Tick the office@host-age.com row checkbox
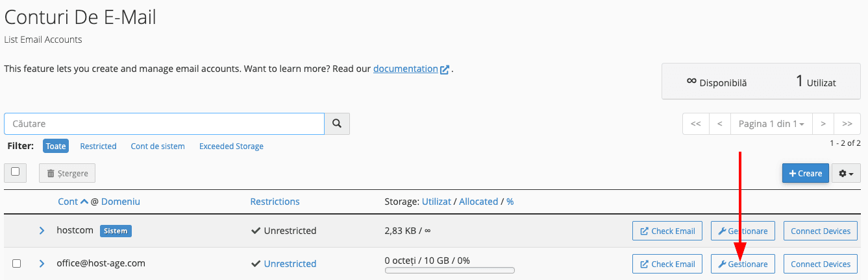The height and width of the screenshot is (280, 868). point(17,264)
